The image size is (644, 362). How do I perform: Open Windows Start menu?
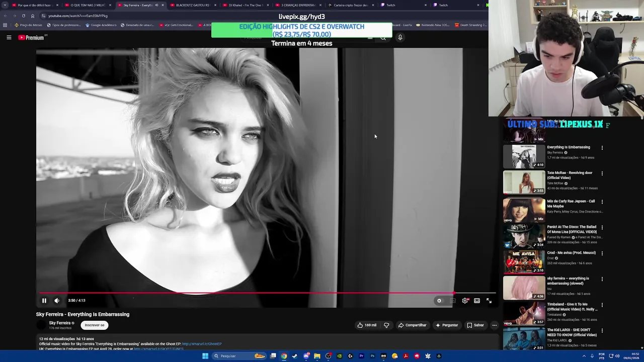tap(205, 356)
